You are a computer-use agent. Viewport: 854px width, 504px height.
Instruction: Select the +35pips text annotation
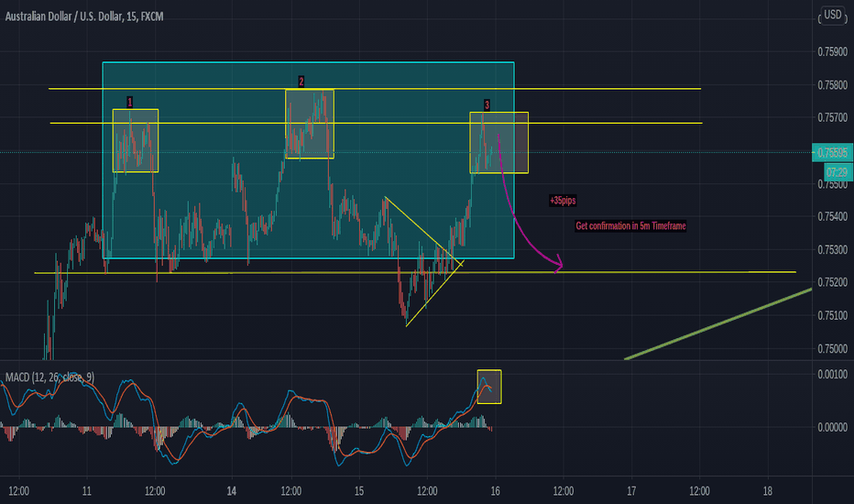[x=563, y=201]
